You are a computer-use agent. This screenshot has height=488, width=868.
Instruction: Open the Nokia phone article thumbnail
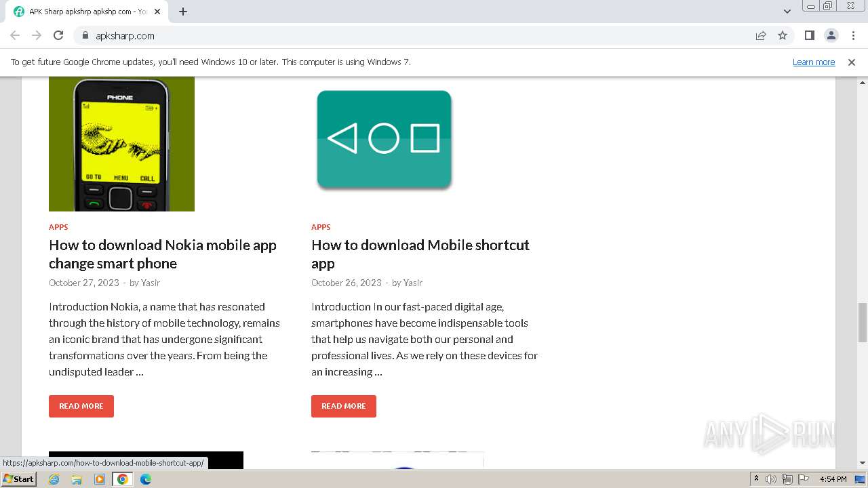pos(121,144)
